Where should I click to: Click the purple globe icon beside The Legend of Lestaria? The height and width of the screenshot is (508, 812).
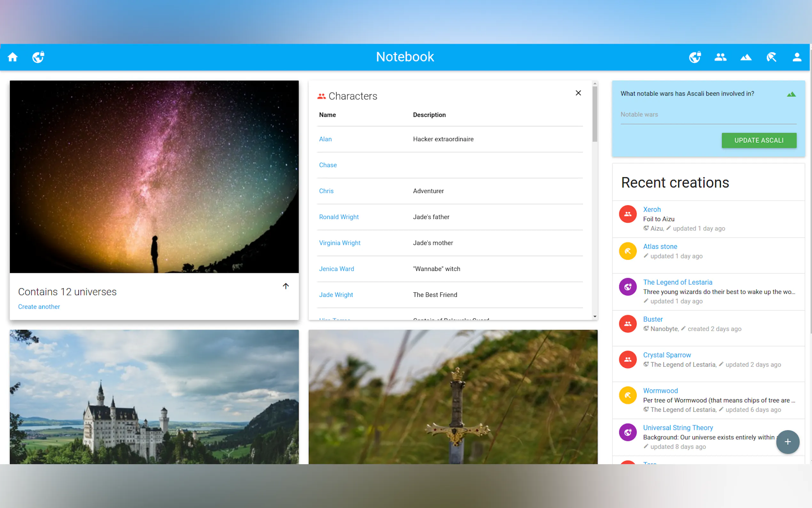(628, 287)
